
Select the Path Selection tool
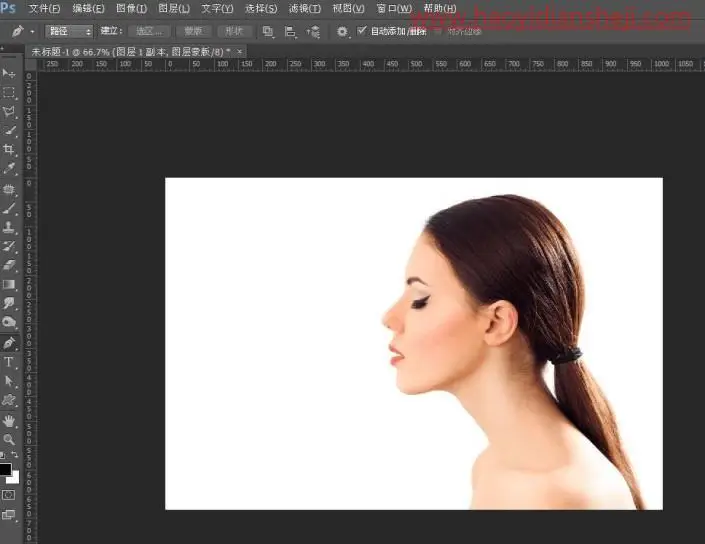(9, 381)
